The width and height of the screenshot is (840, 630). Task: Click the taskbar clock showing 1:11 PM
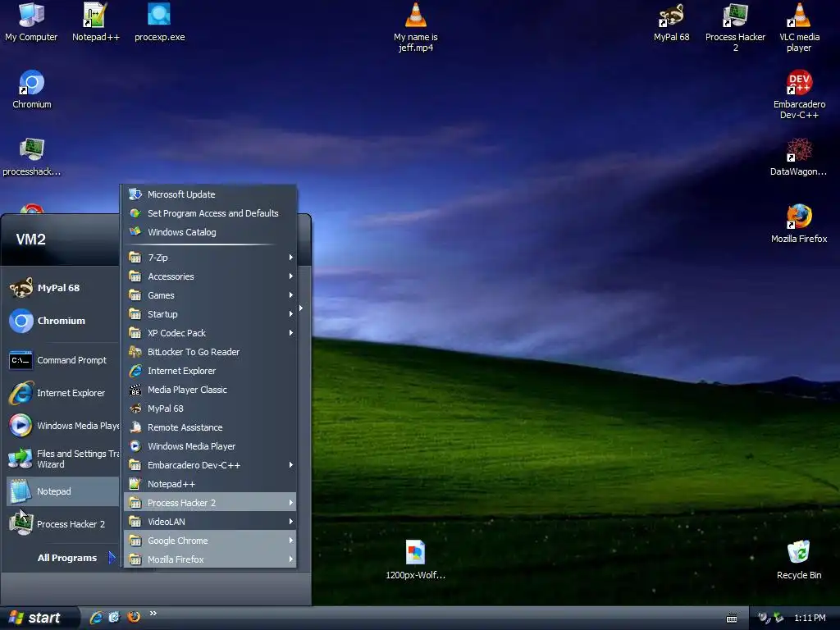coord(810,618)
